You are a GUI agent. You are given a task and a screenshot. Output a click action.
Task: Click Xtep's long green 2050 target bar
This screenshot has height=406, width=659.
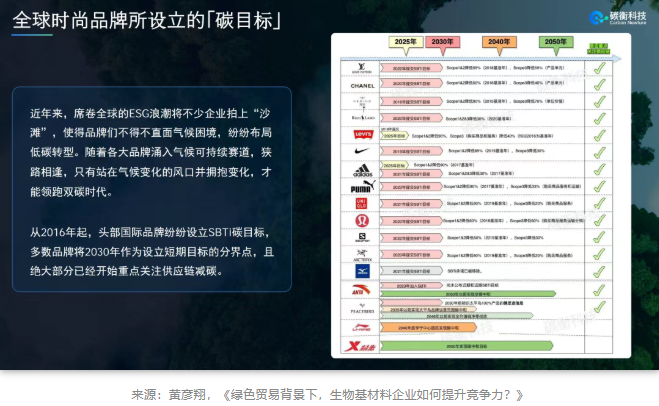coord(467,346)
